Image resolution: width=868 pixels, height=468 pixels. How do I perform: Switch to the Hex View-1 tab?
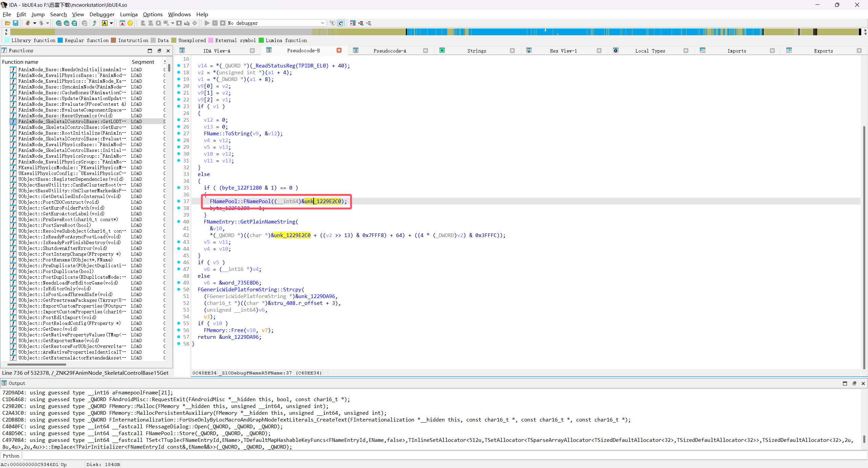click(563, 51)
